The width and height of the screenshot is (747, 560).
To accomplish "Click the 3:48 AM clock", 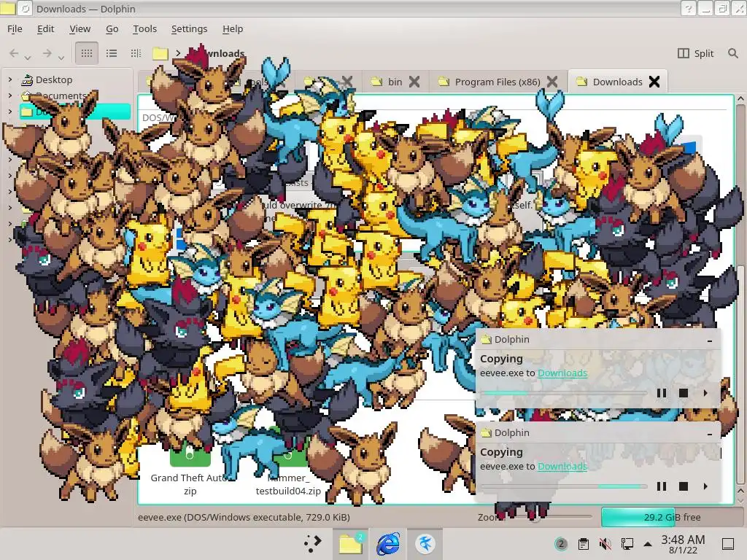I will [x=683, y=544].
